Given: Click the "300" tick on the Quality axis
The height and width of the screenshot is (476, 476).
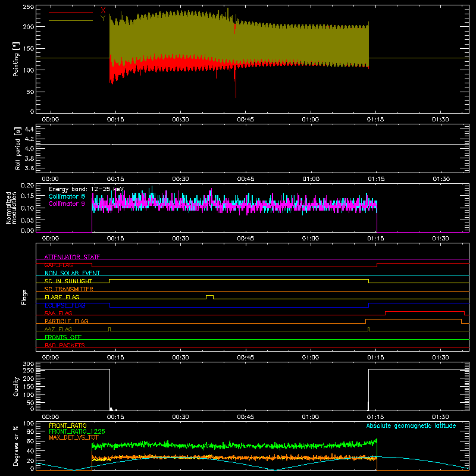Looking at the screenshot, I should tap(29, 364).
